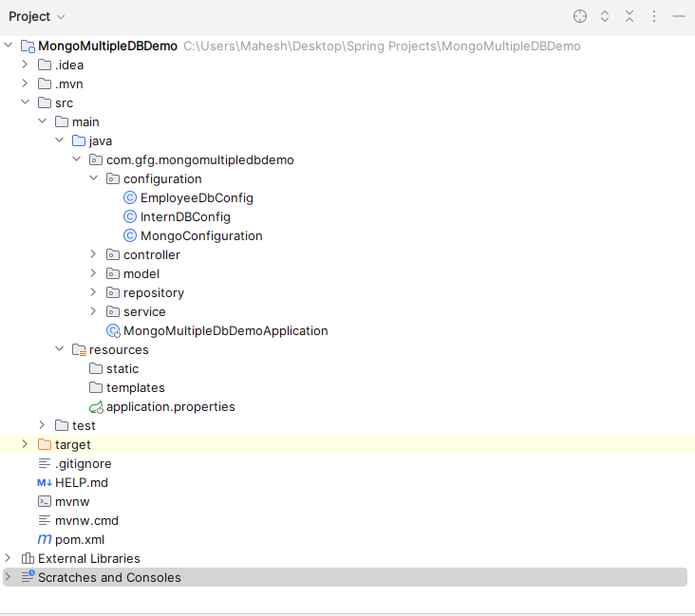Click the Expand All toolbar icon

point(605,16)
